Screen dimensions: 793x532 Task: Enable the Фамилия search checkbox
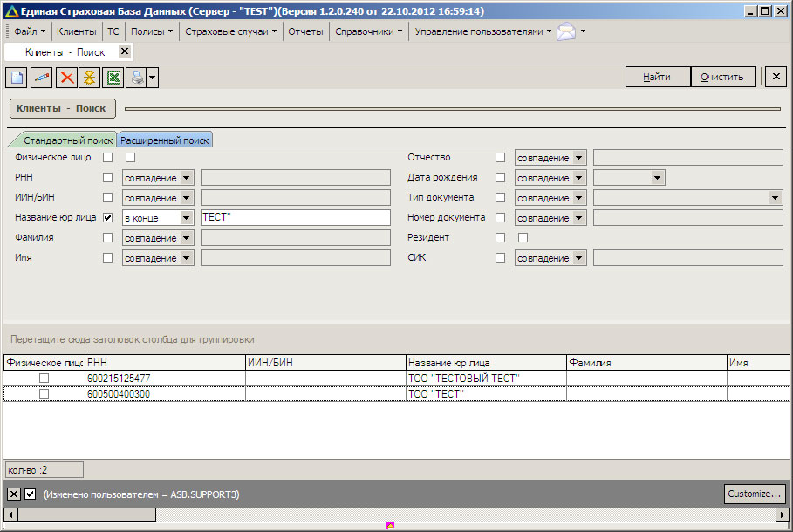pyautogui.click(x=107, y=238)
